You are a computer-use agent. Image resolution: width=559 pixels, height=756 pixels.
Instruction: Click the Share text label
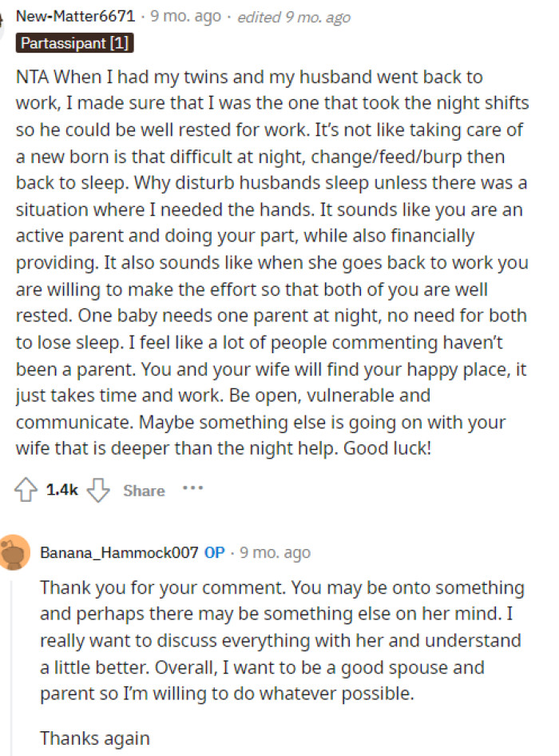[144, 491]
